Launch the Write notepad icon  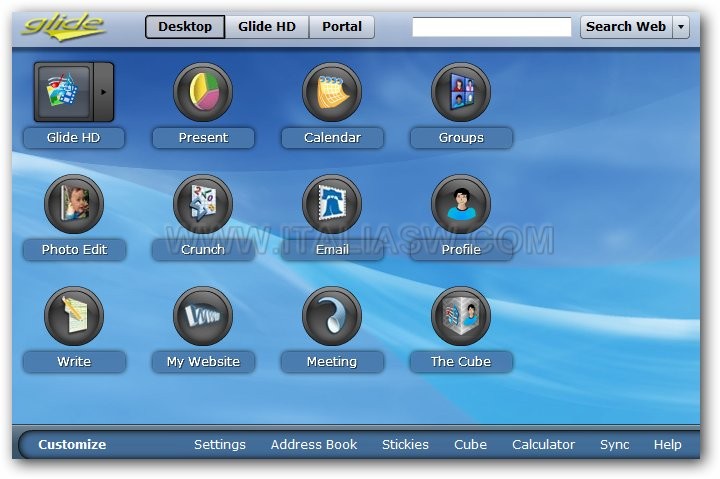pyautogui.click(x=74, y=316)
